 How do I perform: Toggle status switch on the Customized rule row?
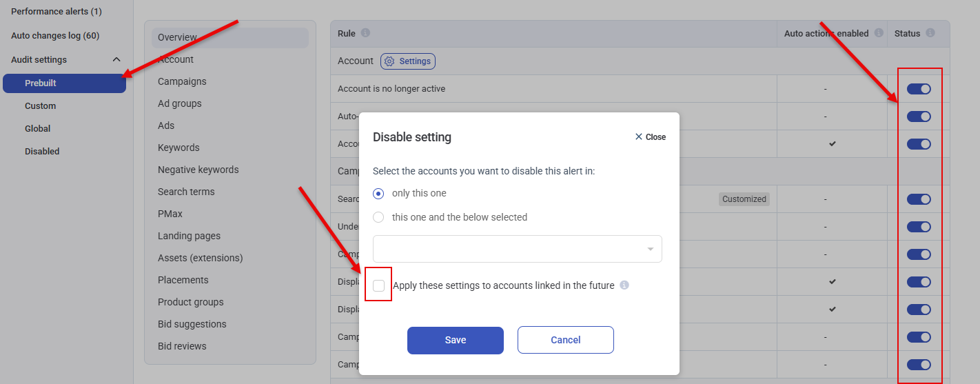point(919,199)
